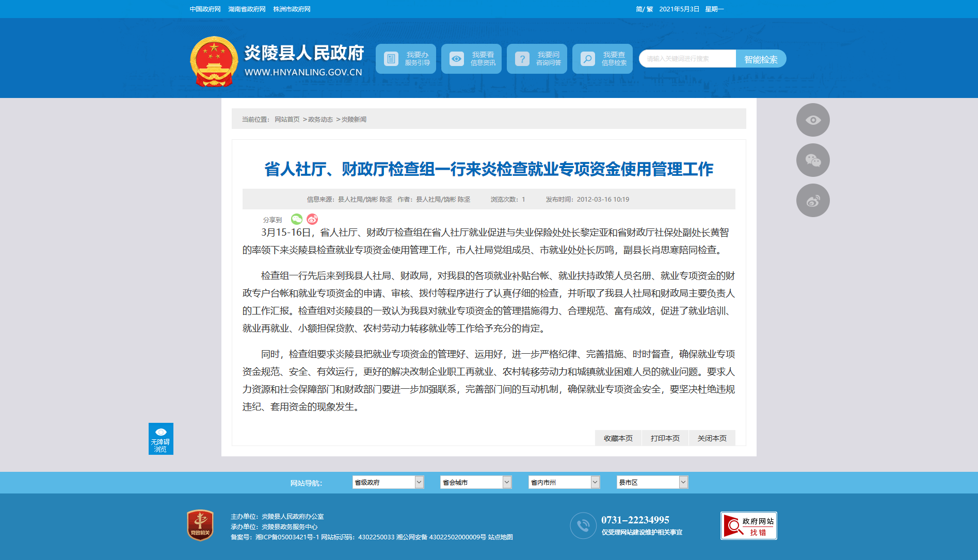Open the gray Weibo sidebar icon

(813, 201)
